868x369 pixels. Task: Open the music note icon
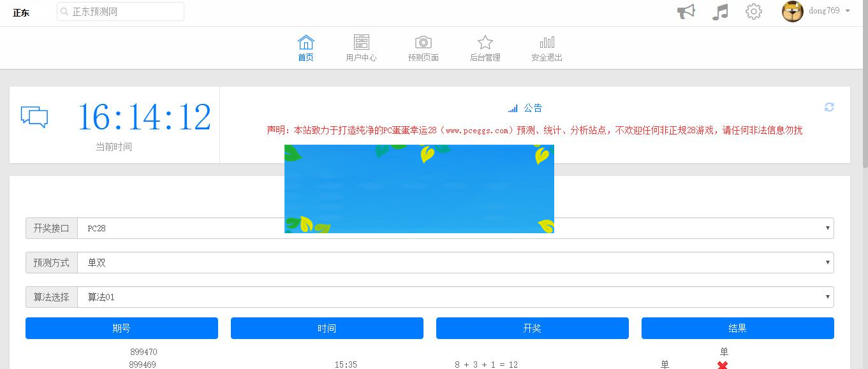tap(719, 11)
